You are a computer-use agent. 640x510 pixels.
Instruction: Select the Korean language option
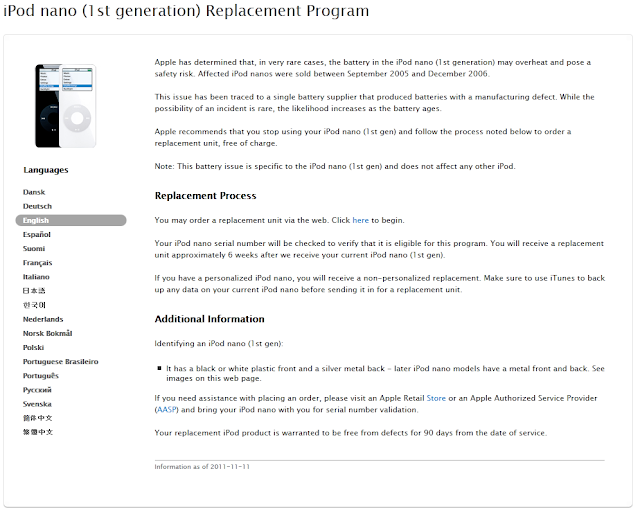coord(34,305)
